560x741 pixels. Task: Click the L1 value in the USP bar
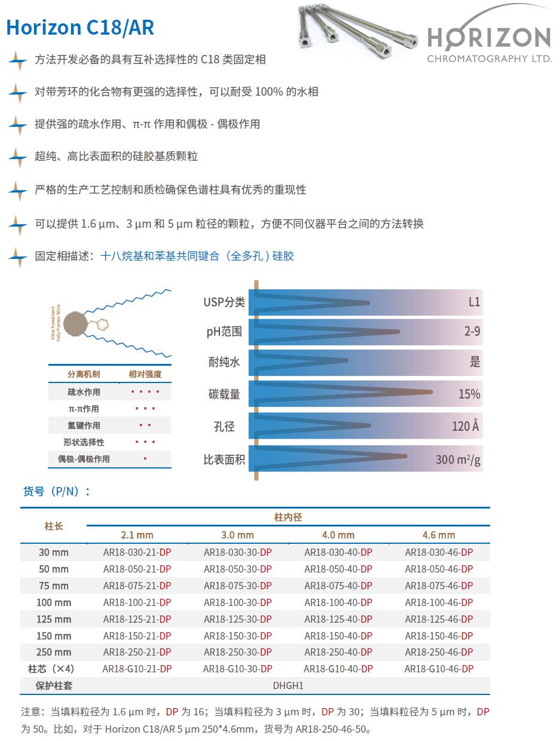474,302
